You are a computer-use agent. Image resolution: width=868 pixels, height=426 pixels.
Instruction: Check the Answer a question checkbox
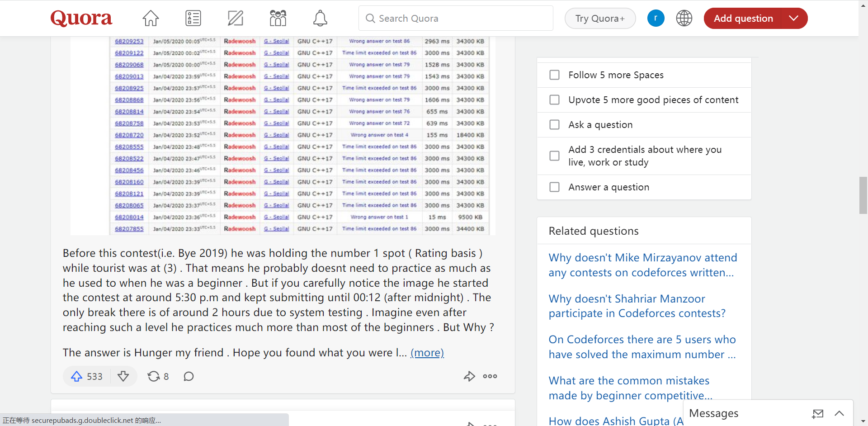click(x=554, y=187)
